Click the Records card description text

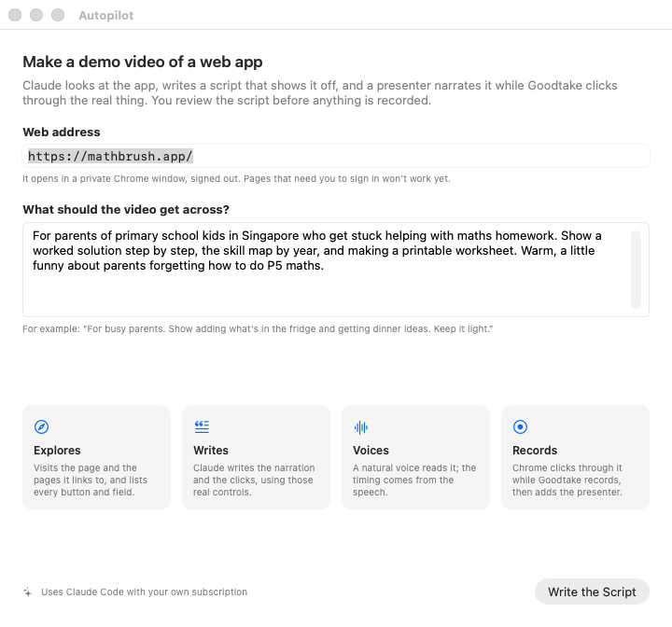coord(567,480)
